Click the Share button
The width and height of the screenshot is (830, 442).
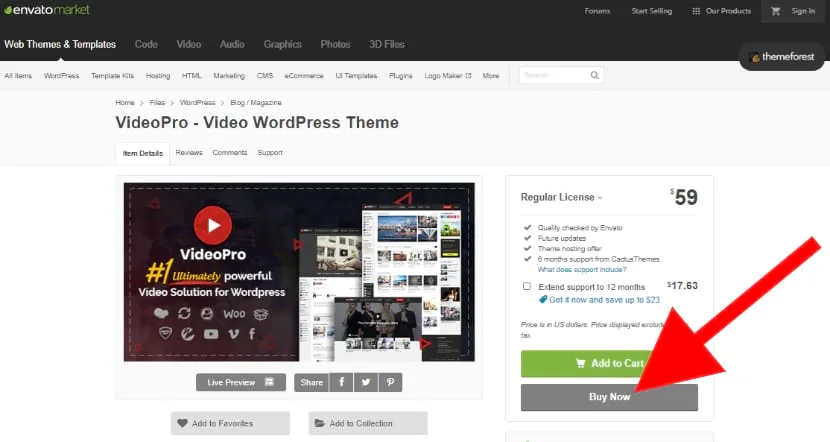click(x=311, y=382)
